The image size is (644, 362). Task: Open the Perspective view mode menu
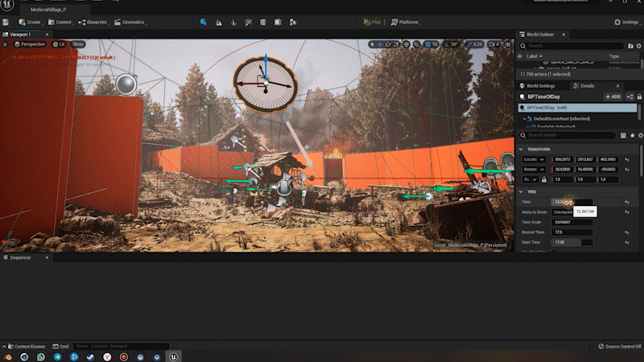point(30,44)
